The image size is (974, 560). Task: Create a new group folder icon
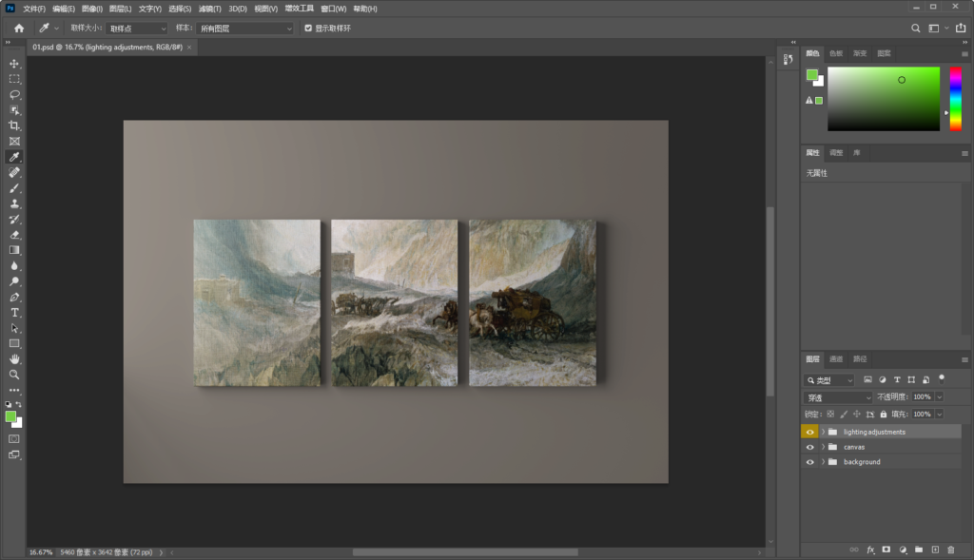(919, 550)
